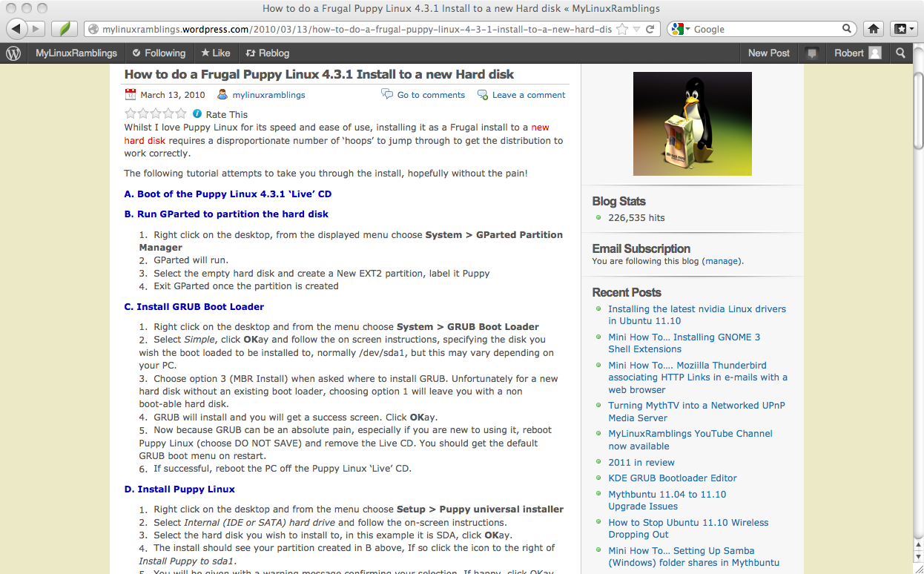924x574 pixels.
Task: Reload the page with the refresh icon
Action: tap(650, 30)
